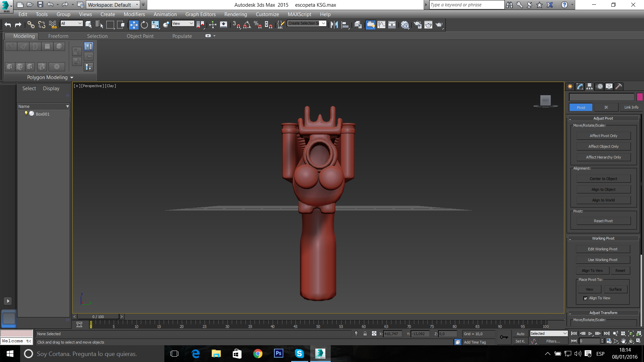Click the Select and Link icon
Screen dimensions: 644x362
pyautogui.click(x=31, y=25)
